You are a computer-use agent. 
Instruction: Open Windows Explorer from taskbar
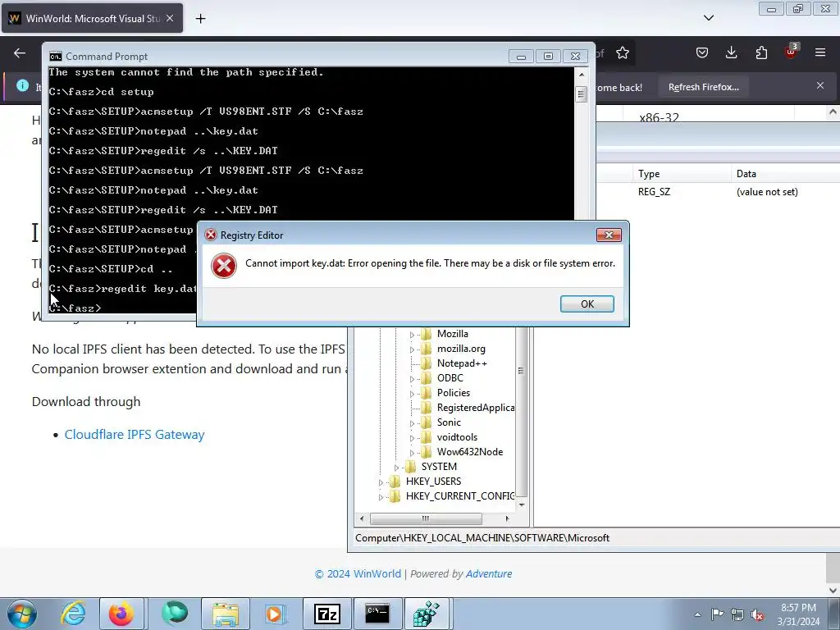(225, 614)
